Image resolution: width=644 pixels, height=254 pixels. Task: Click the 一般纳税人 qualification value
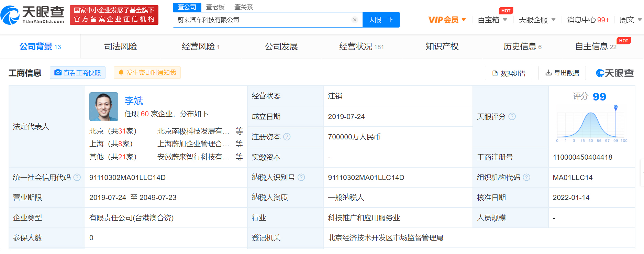click(x=346, y=198)
